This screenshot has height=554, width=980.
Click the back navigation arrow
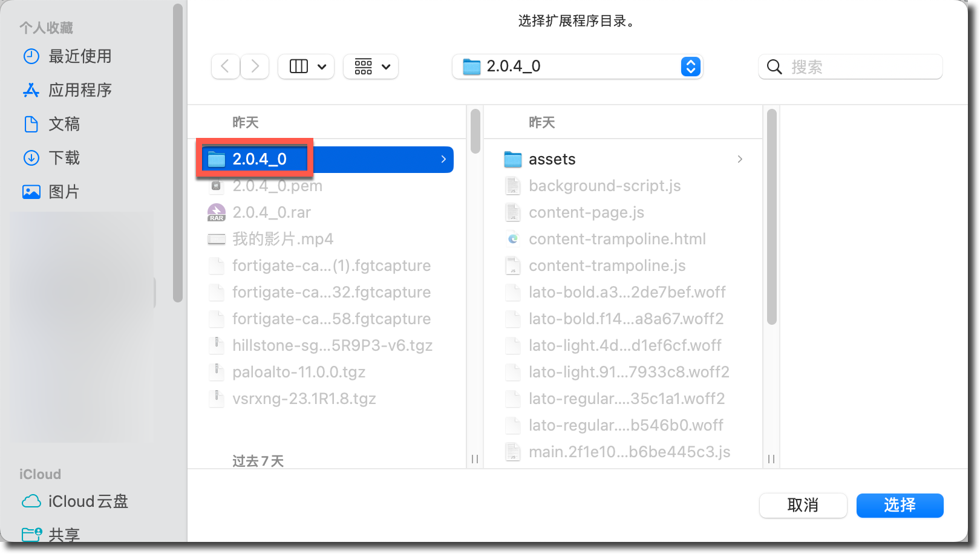click(x=225, y=67)
